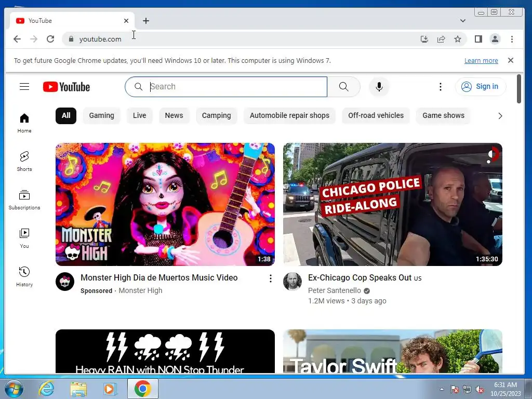Expand Chrome tab search dropdown arrow
The height and width of the screenshot is (399, 532).
click(463, 21)
